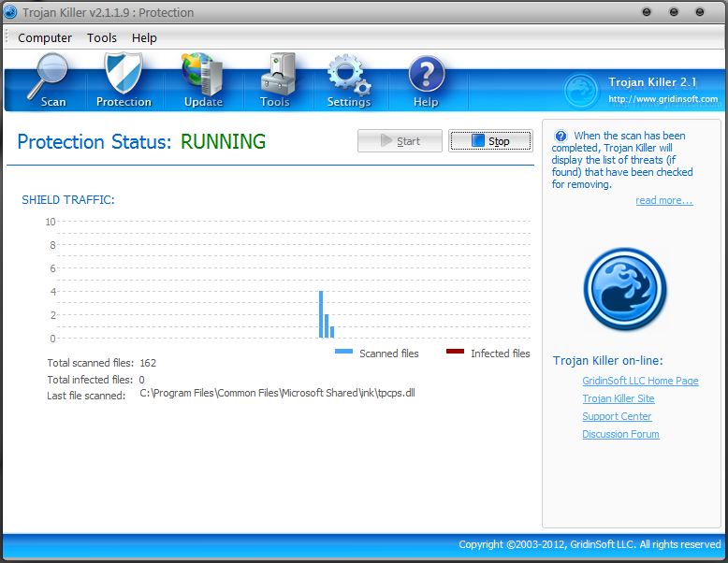Open the Help menu in menu bar
The image size is (728, 563).
144,38
